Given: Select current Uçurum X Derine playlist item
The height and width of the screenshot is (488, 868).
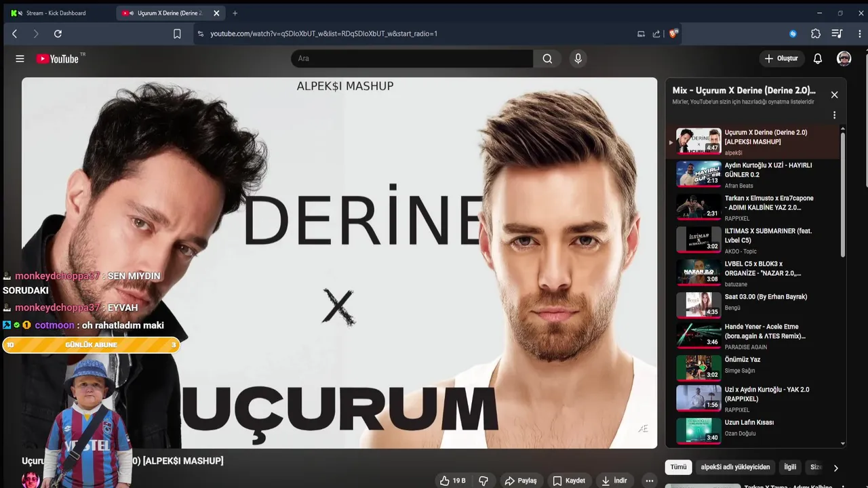Looking at the screenshot, I should (753, 142).
